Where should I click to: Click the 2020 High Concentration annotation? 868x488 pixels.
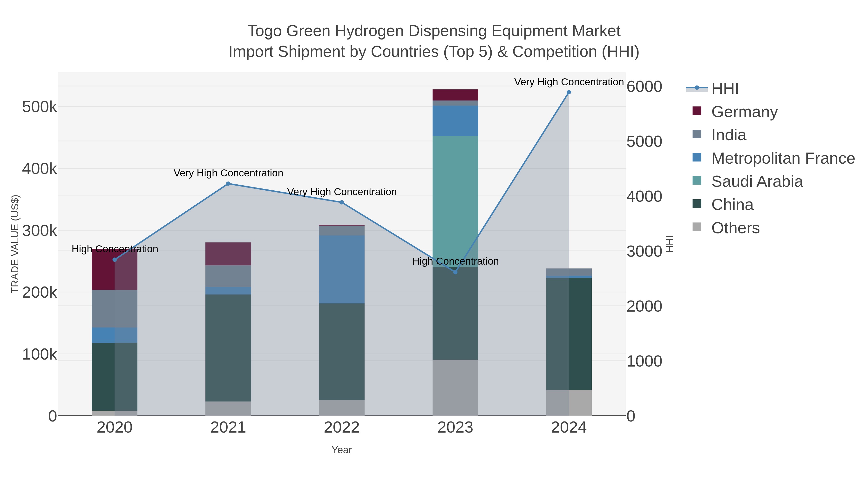[x=115, y=249]
